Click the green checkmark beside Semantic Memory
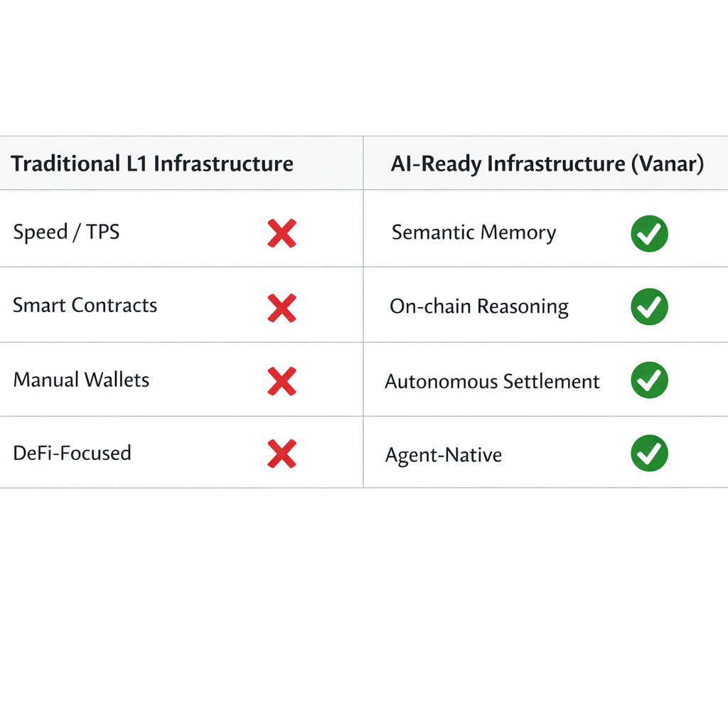Image resolution: width=728 pixels, height=728 pixels. point(649,234)
